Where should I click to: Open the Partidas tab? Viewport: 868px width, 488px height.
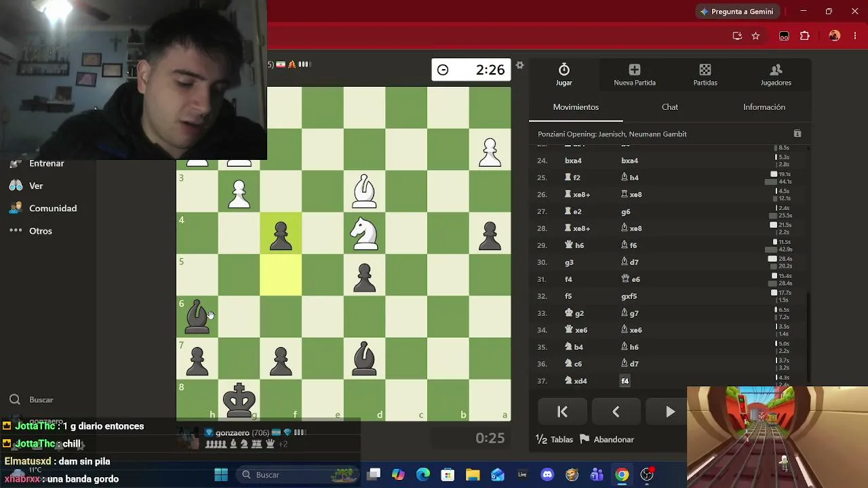pyautogui.click(x=705, y=75)
